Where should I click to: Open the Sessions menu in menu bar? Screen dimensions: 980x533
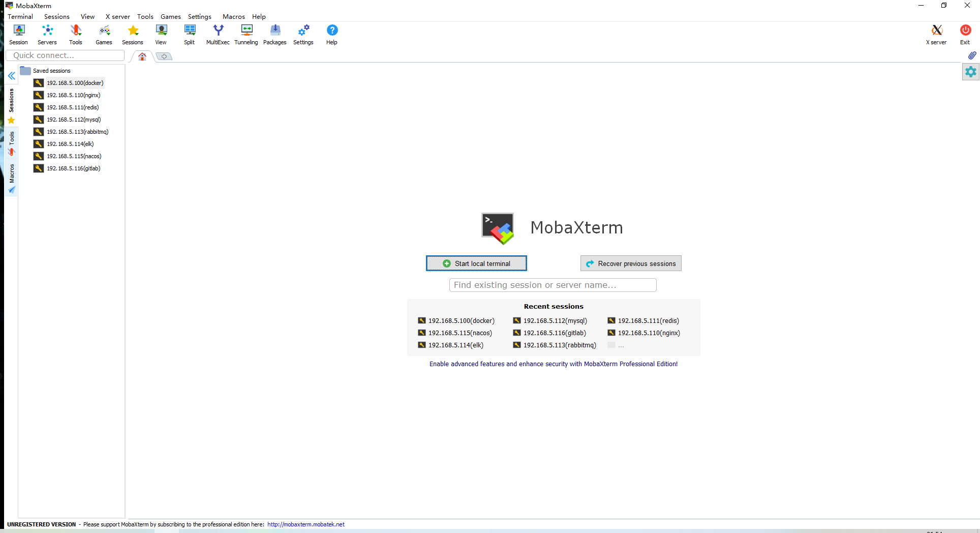57,16
